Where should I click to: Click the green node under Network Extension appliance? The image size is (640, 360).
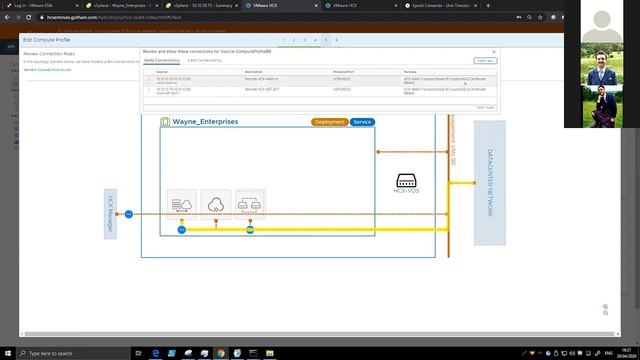[250, 230]
